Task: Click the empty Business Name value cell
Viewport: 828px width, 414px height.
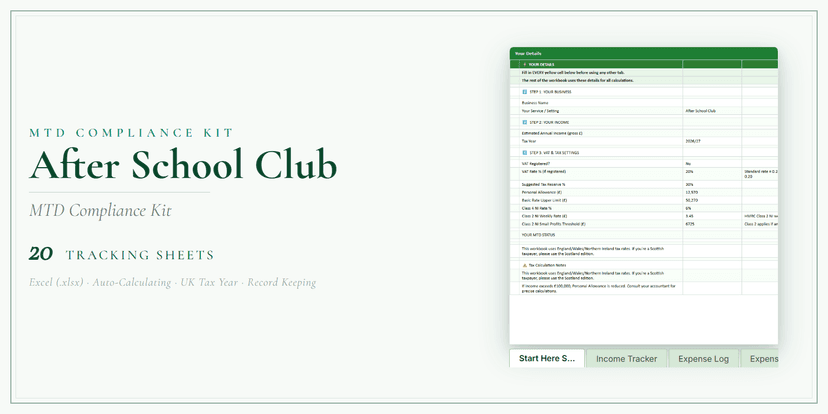Action: pyautogui.click(x=711, y=102)
